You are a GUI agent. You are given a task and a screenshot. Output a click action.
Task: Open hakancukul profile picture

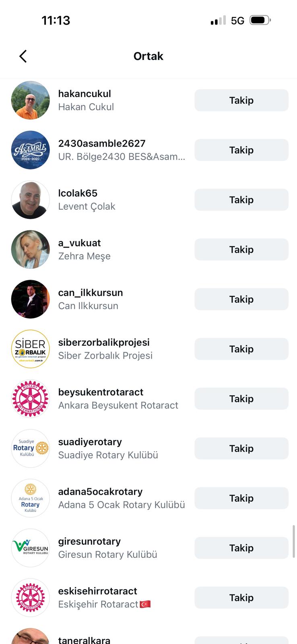pyautogui.click(x=31, y=100)
